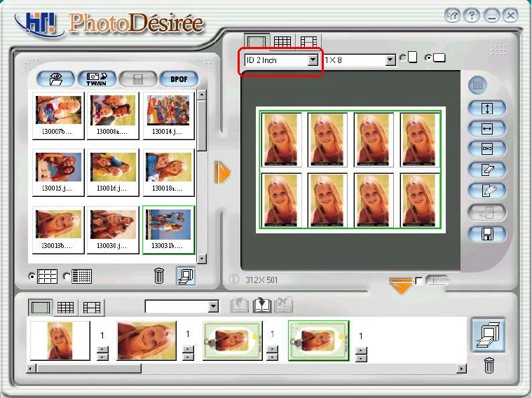Click the orange add-to-layout arrow
The image size is (532, 398).
coord(223,172)
